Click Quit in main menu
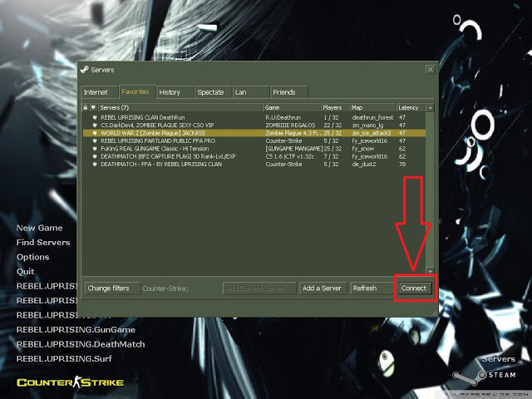The width and height of the screenshot is (532, 399). coord(26,272)
